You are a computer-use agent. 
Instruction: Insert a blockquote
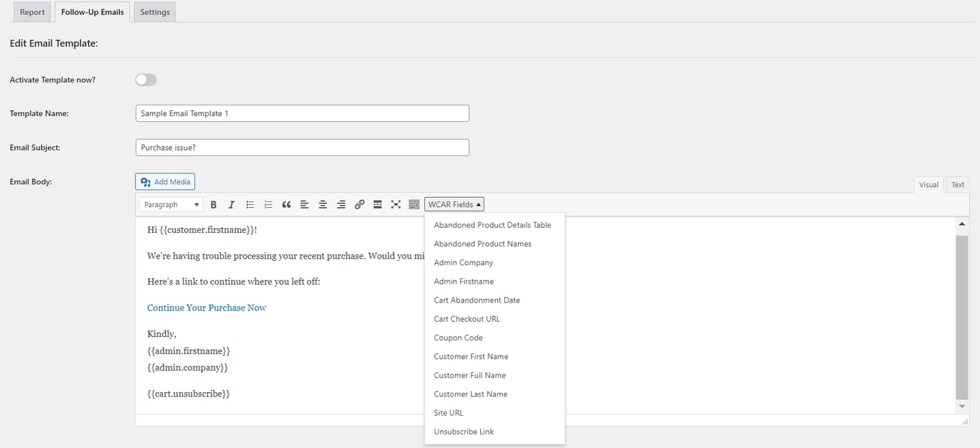(x=286, y=204)
